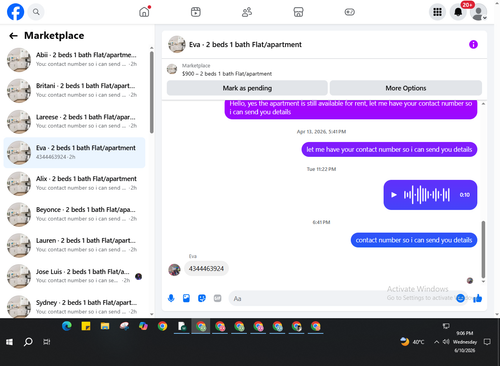Show hidden system tray icons
The image size is (500, 366).
[x=436, y=342]
